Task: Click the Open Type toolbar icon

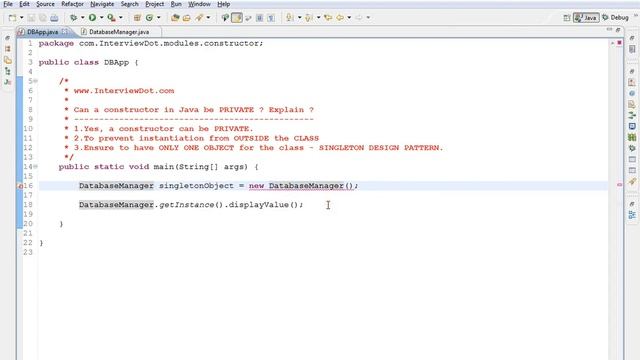Action: [175, 18]
